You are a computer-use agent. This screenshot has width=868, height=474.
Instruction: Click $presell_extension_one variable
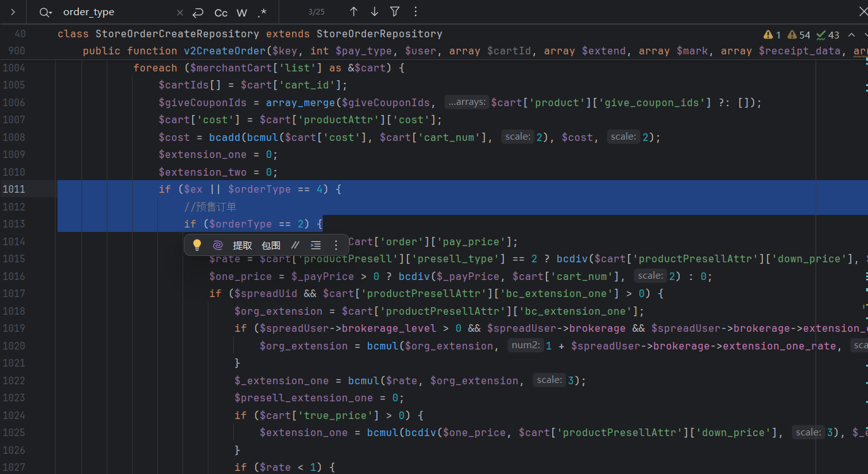tap(304, 398)
